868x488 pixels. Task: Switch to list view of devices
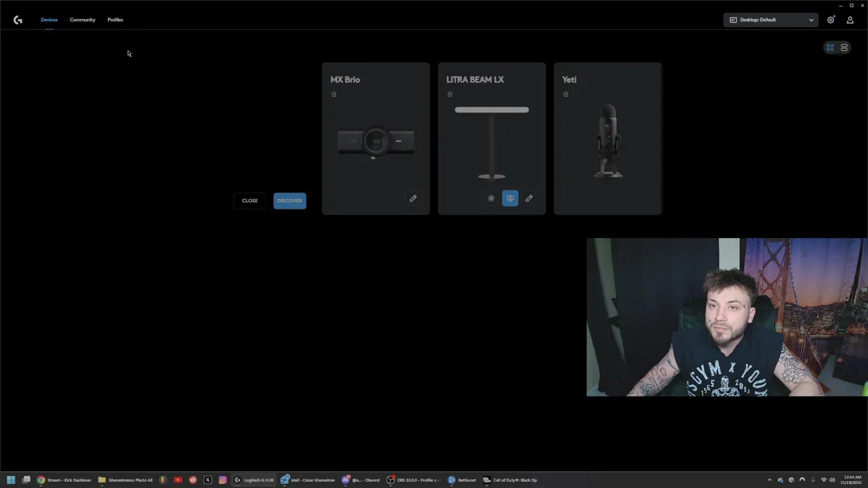click(x=844, y=47)
